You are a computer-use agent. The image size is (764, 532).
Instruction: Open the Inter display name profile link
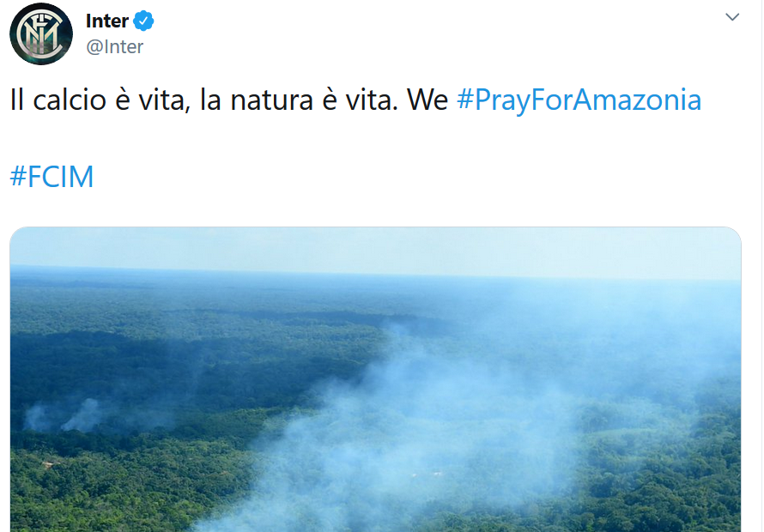point(106,21)
